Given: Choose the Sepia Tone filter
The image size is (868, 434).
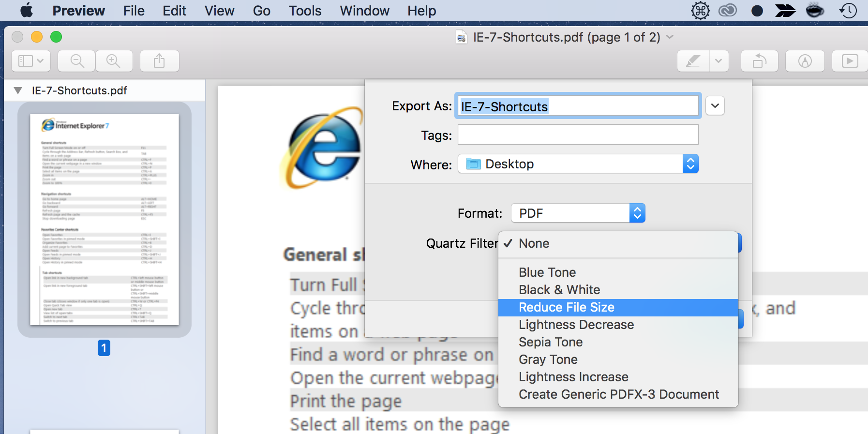Looking at the screenshot, I should pyautogui.click(x=618, y=342).
